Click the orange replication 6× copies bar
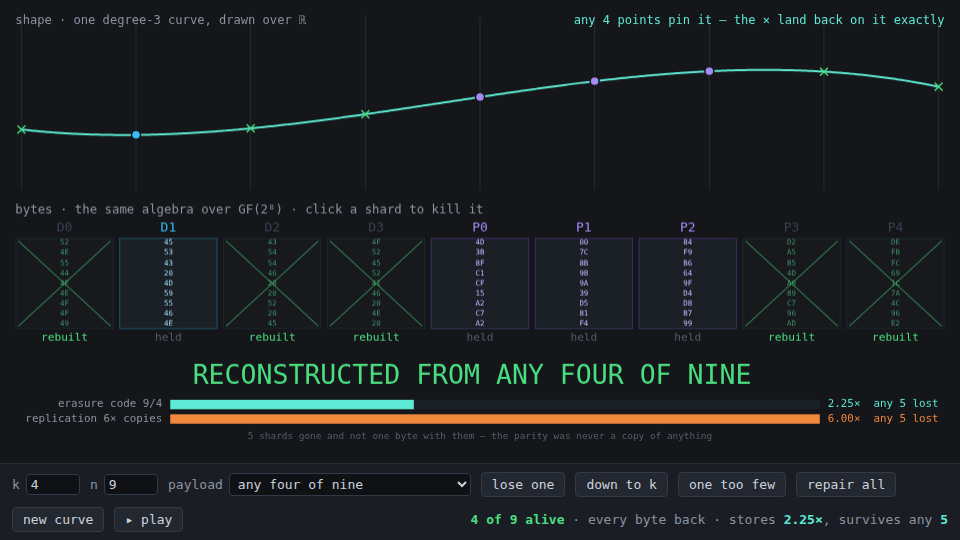 (x=495, y=419)
